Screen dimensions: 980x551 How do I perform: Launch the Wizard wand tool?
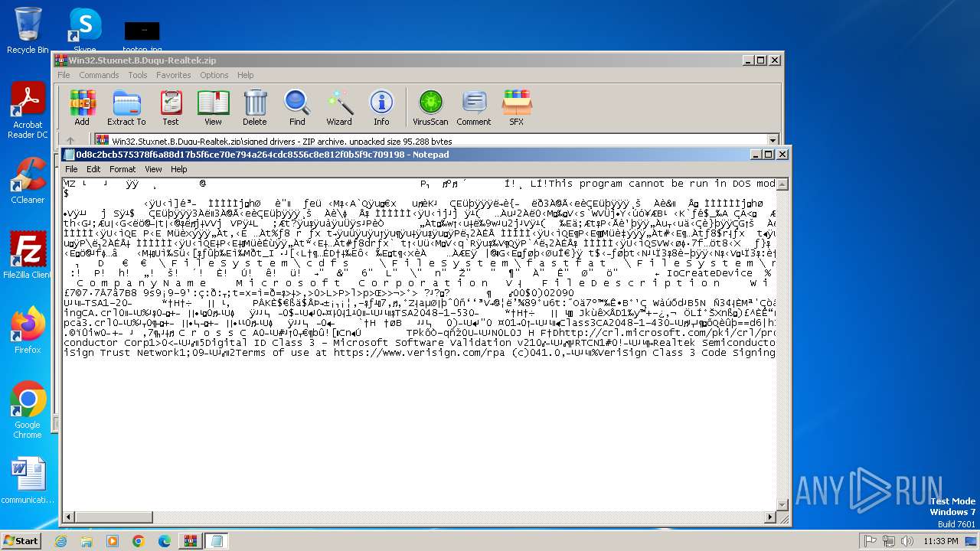[x=339, y=108]
